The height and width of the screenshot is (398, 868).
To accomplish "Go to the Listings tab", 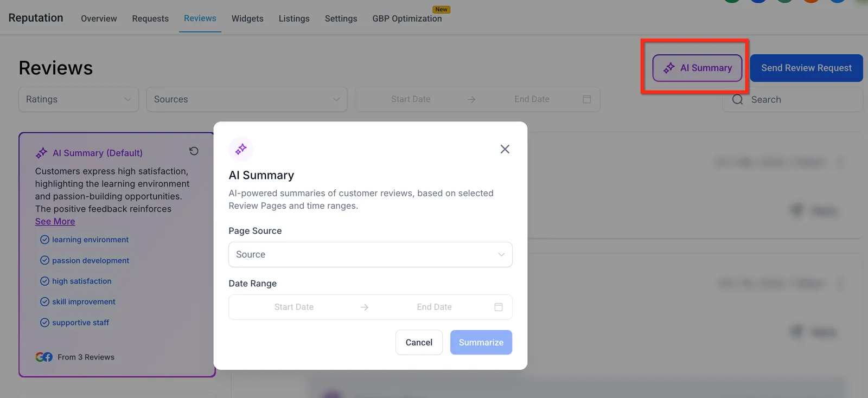I will click(x=294, y=18).
